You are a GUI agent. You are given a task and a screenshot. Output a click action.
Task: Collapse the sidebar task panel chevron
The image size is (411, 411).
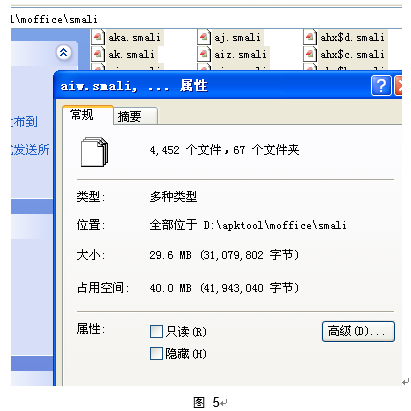tap(63, 52)
